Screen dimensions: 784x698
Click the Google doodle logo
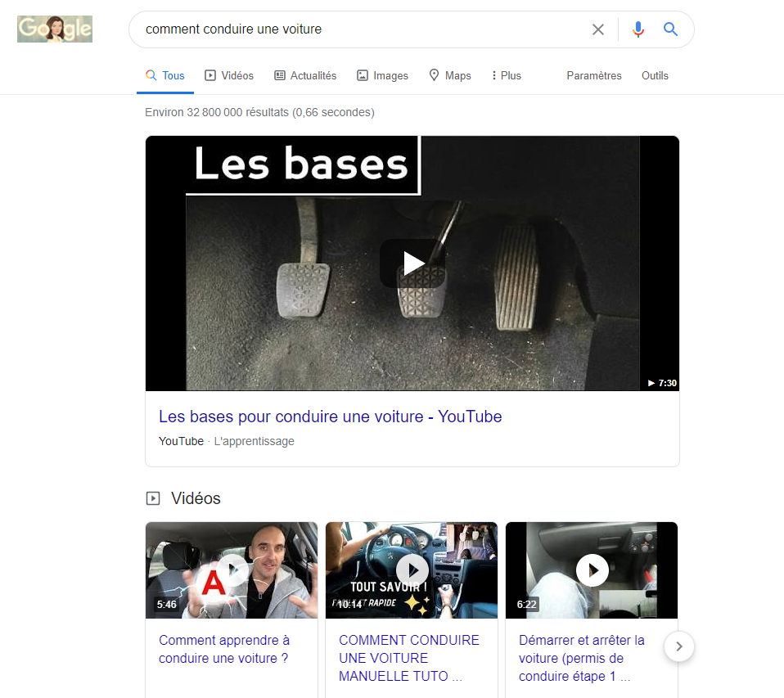55,29
